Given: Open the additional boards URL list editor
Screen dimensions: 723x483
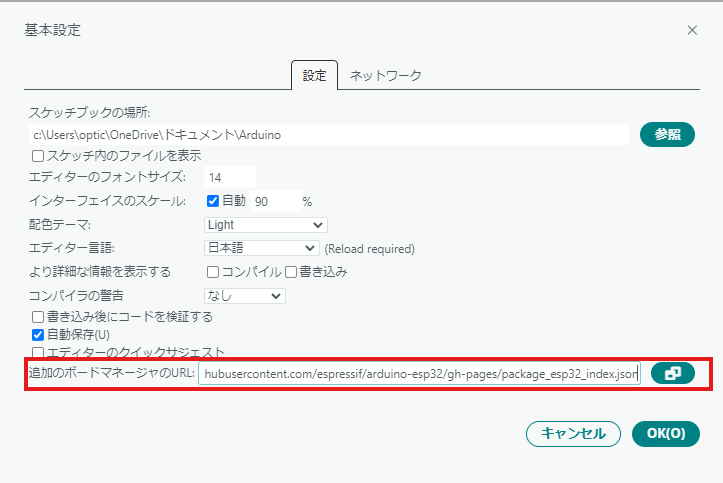Looking at the screenshot, I should pyautogui.click(x=673, y=373).
